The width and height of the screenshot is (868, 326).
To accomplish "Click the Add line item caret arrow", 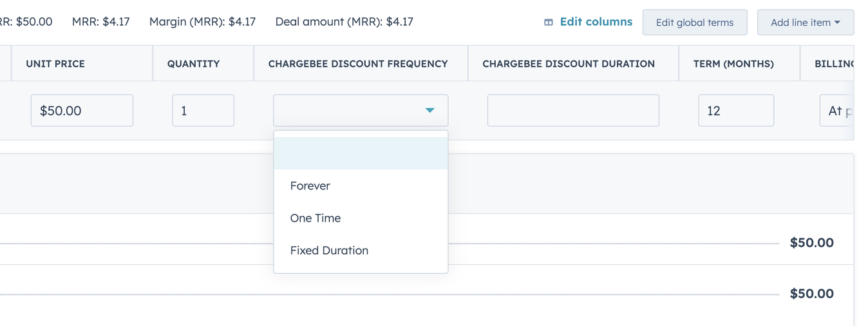I will tap(837, 23).
